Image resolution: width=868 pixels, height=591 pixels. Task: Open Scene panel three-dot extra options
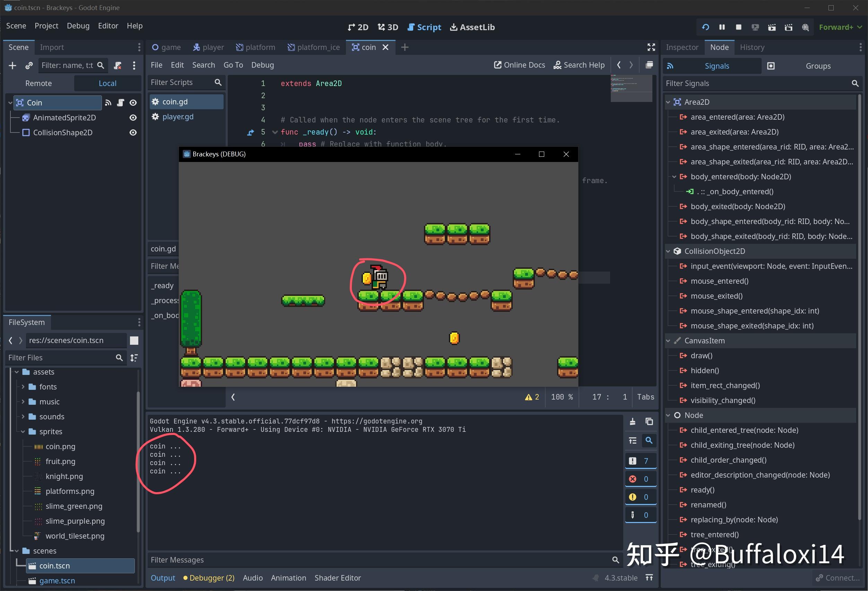(134, 66)
